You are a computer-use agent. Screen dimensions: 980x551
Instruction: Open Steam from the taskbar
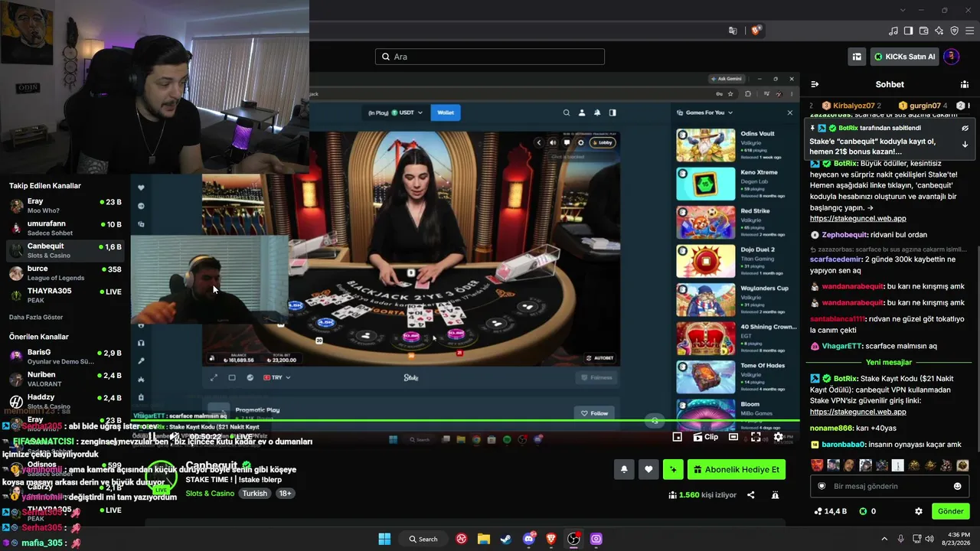click(x=506, y=539)
